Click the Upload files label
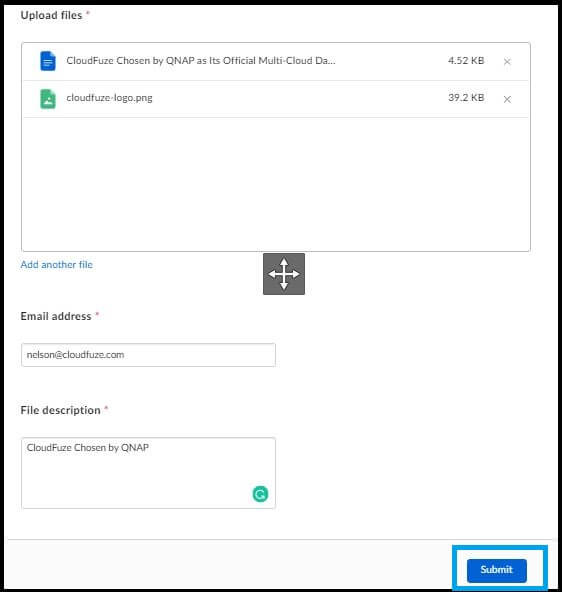 click(51, 15)
